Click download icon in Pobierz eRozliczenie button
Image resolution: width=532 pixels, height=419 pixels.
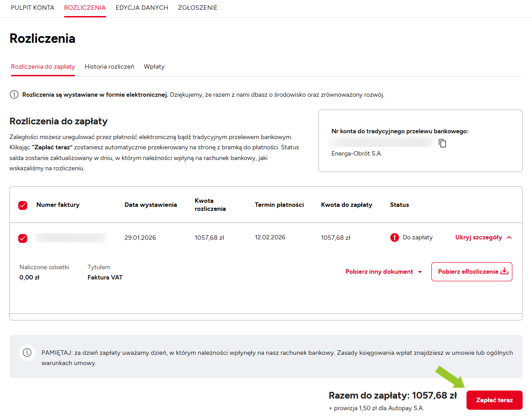[x=504, y=271]
